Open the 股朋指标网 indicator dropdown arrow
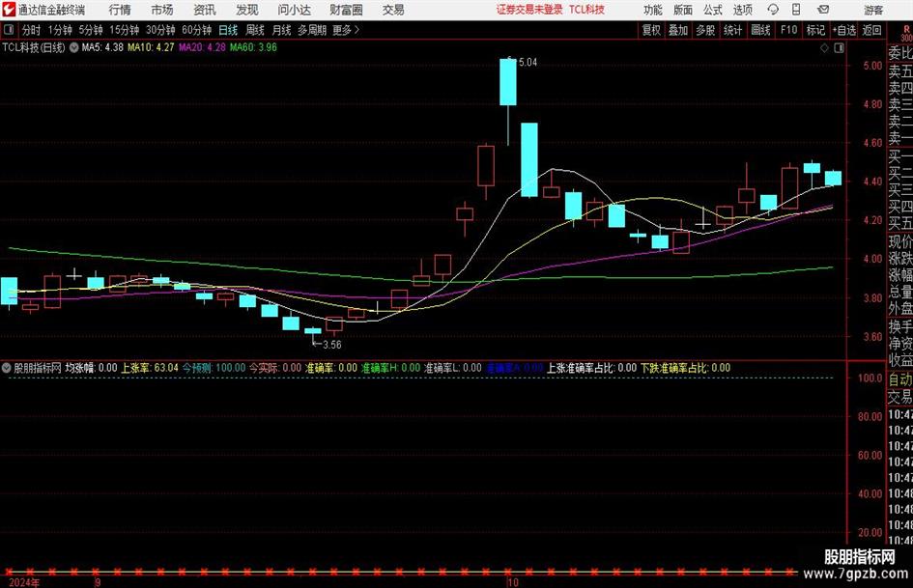The width and height of the screenshot is (913, 588). point(7,368)
